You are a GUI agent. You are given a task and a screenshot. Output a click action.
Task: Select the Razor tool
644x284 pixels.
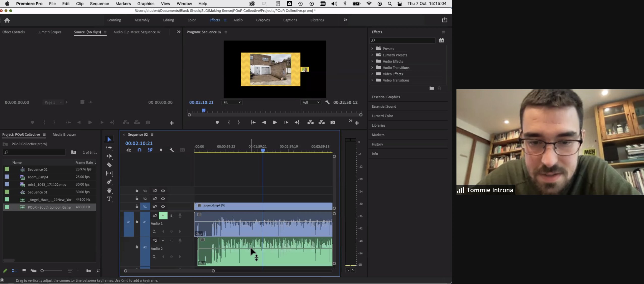(x=109, y=165)
